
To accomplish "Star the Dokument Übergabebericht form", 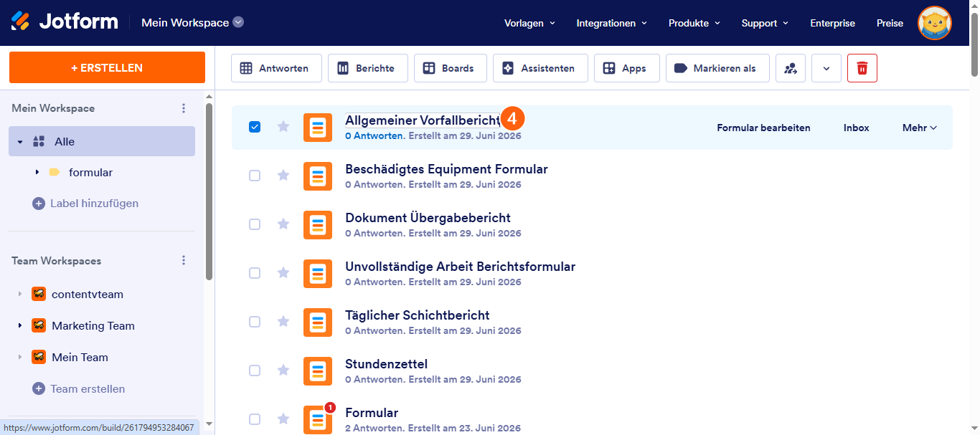I will tap(283, 224).
